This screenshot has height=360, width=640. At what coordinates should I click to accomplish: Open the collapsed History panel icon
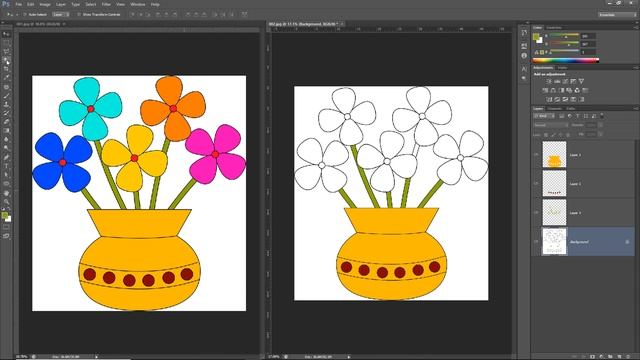click(524, 33)
